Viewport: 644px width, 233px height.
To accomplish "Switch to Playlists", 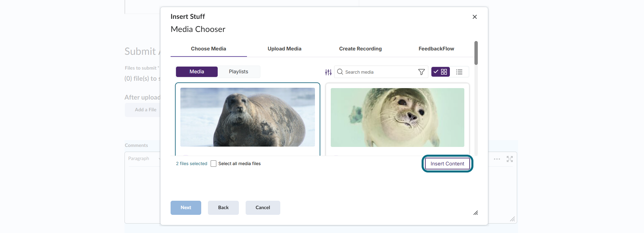I will pos(239,72).
